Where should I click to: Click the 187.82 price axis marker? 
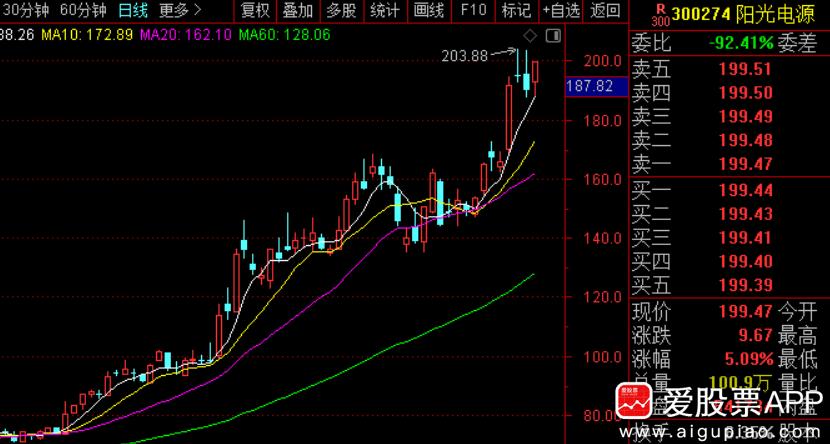pyautogui.click(x=597, y=86)
